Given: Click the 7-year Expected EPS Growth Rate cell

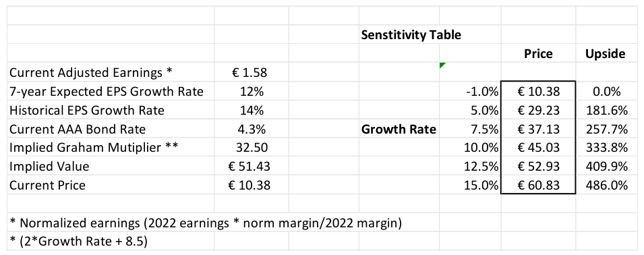Looking at the screenshot, I should pyautogui.click(x=111, y=91).
